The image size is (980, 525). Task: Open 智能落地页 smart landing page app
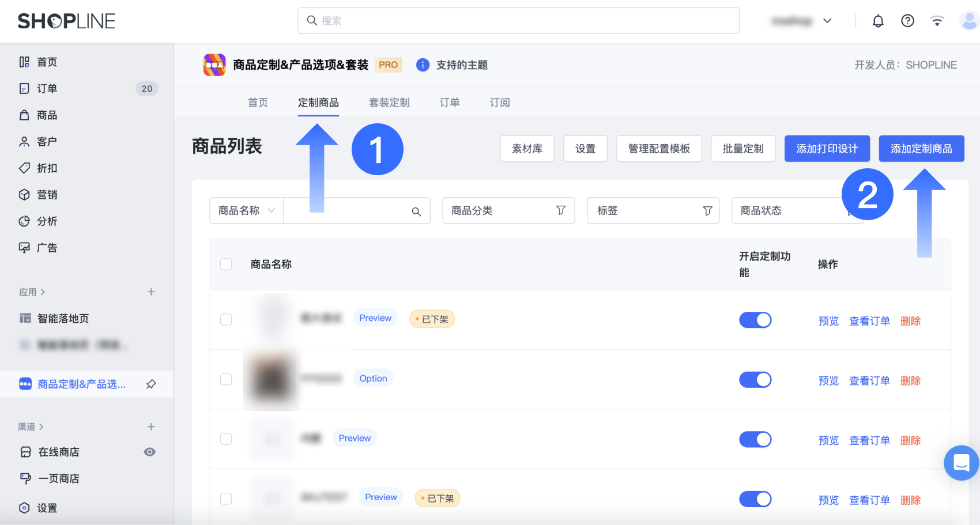click(x=63, y=318)
